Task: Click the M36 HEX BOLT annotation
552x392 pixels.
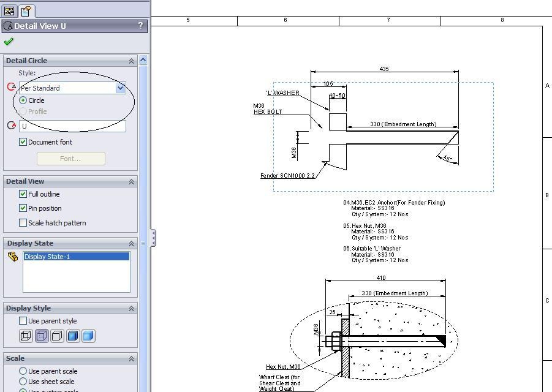Action: pyautogui.click(x=268, y=109)
